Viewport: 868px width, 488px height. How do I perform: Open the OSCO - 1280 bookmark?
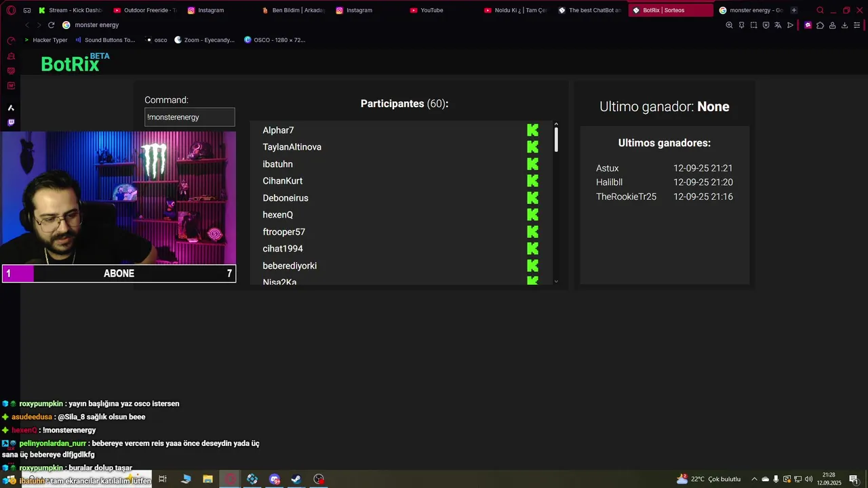275,40
